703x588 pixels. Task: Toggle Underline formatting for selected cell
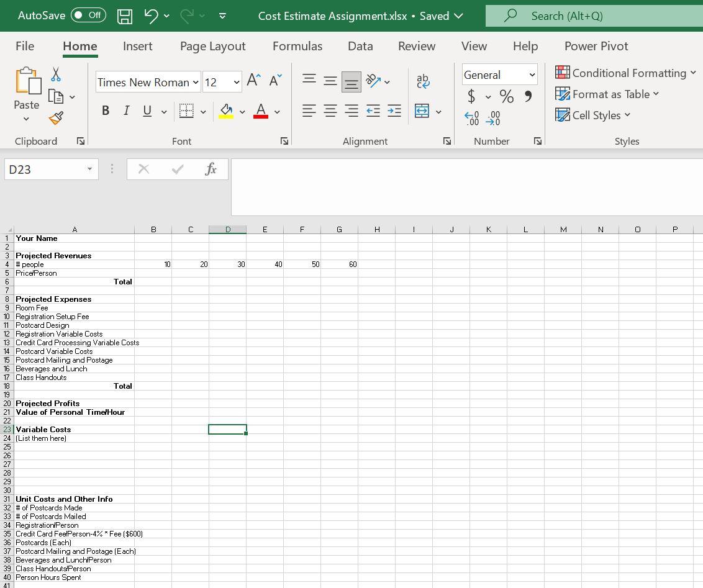(x=147, y=111)
